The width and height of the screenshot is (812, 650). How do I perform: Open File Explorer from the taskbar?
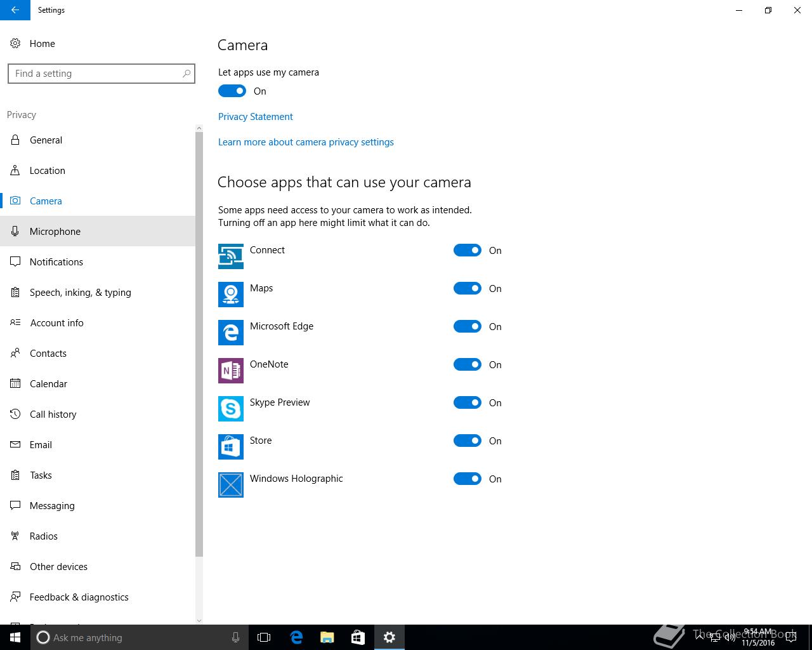[x=327, y=637]
